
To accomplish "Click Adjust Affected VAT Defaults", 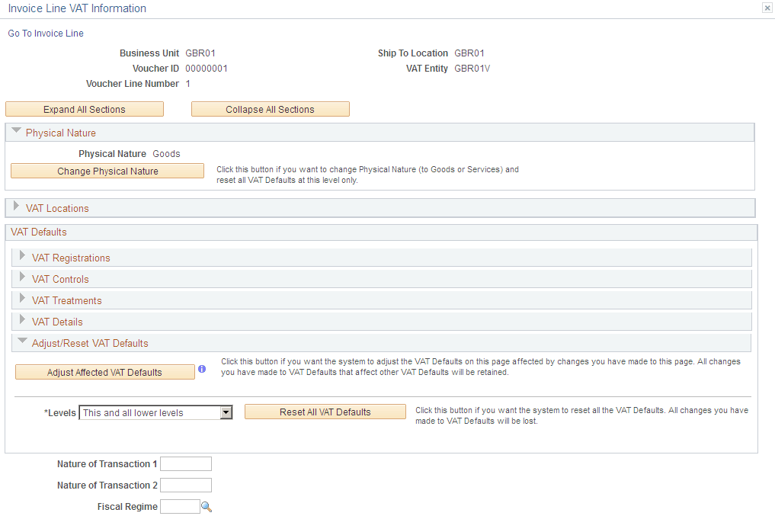I will point(104,371).
